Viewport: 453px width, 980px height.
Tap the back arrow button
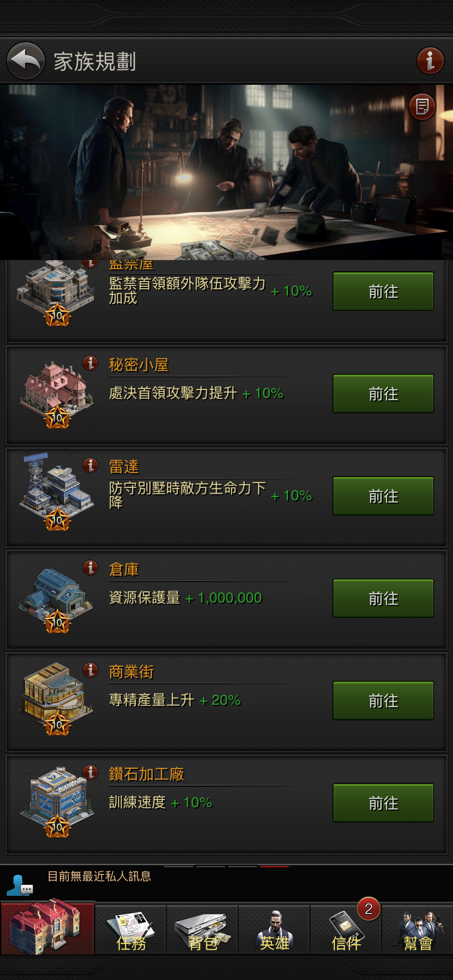point(26,61)
